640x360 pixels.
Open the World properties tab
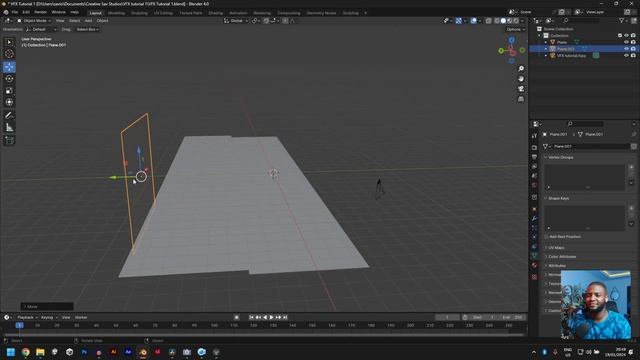pos(534,185)
